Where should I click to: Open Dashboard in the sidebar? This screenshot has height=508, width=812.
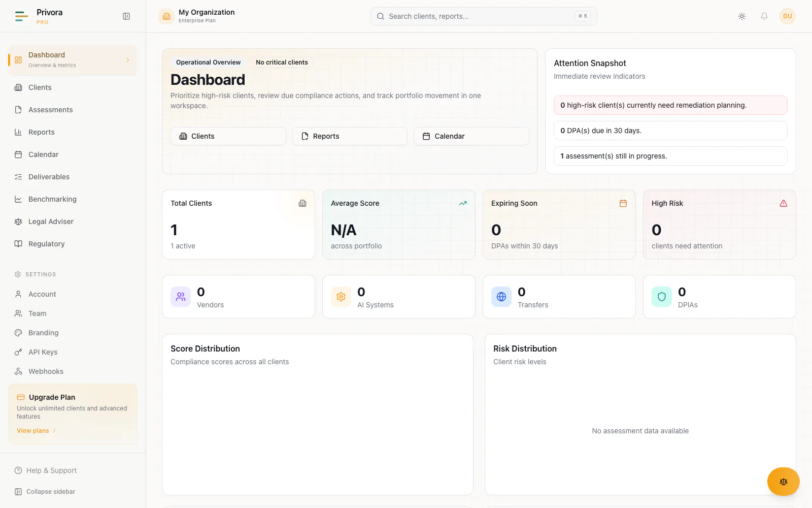point(73,60)
